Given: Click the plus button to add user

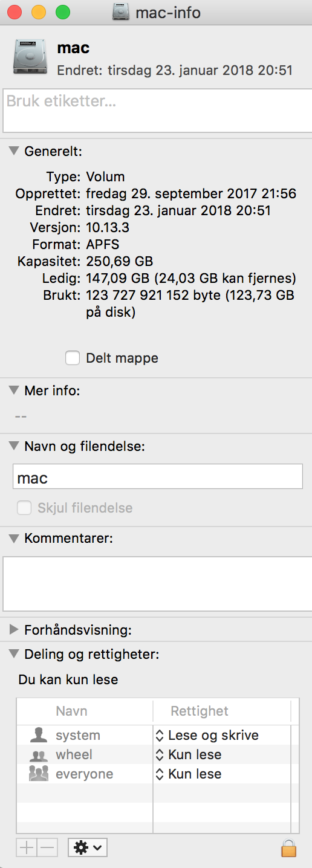Looking at the screenshot, I should (x=27, y=848).
